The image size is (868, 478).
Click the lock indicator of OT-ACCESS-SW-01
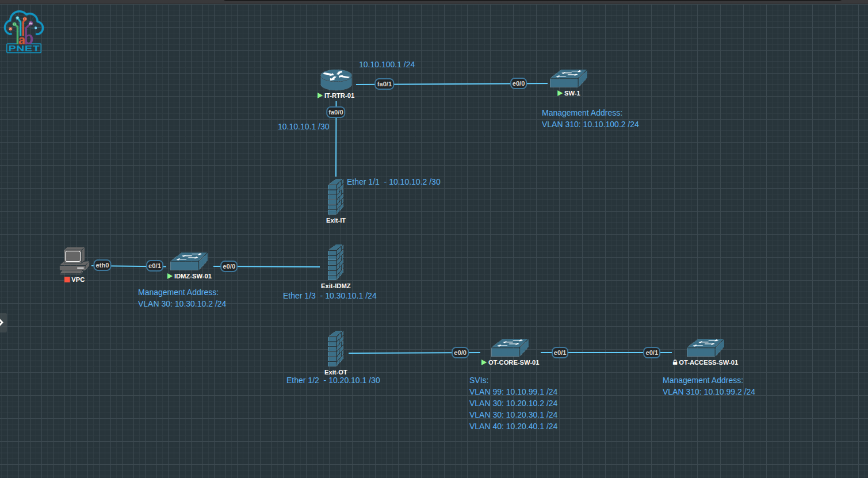(675, 362)
